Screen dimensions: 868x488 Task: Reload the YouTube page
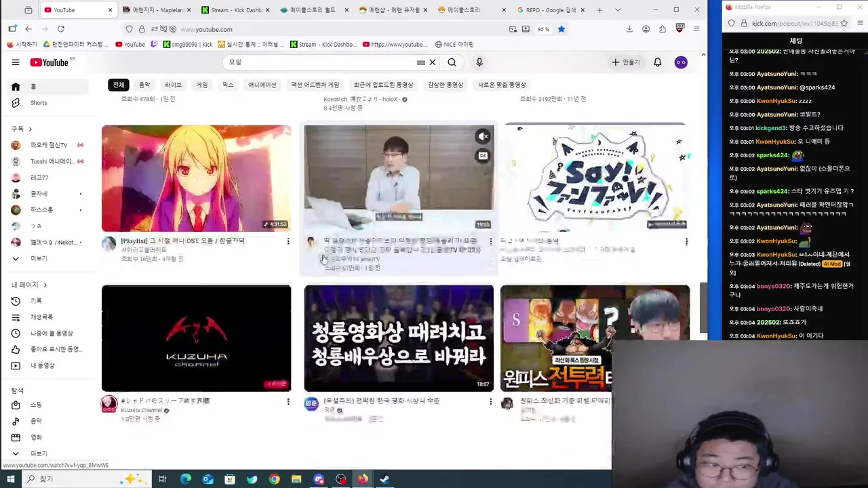tap(61, 29)
